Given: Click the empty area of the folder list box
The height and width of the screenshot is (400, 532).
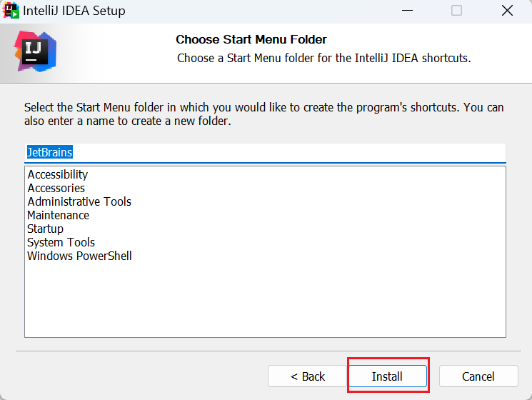Looking at the screenshot, I should click(264, 300).
